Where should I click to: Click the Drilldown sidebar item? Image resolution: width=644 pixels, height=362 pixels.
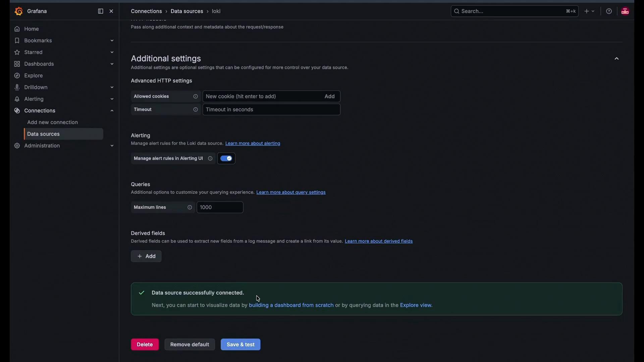[36, 87]
